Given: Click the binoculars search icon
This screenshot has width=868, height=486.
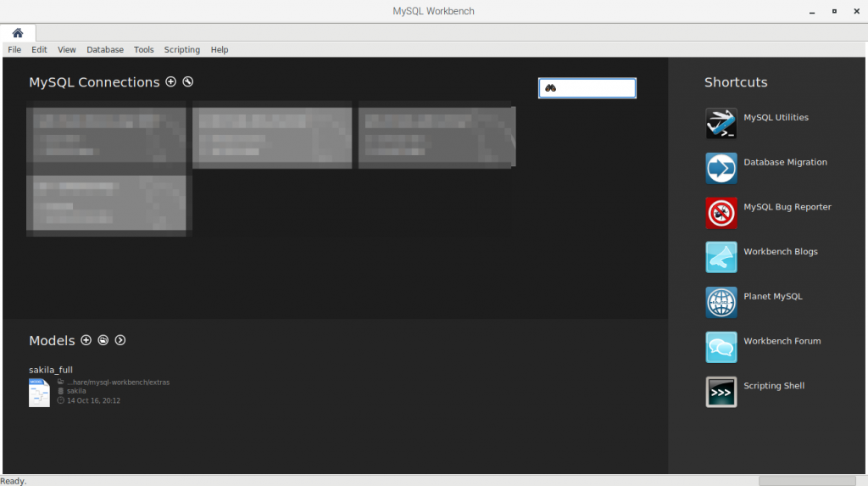Looking at the screenshot, I should 550,88.
